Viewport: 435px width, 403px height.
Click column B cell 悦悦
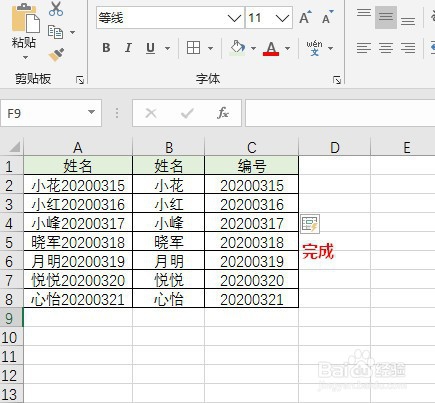pyautogui.click(x=169, y=280)
